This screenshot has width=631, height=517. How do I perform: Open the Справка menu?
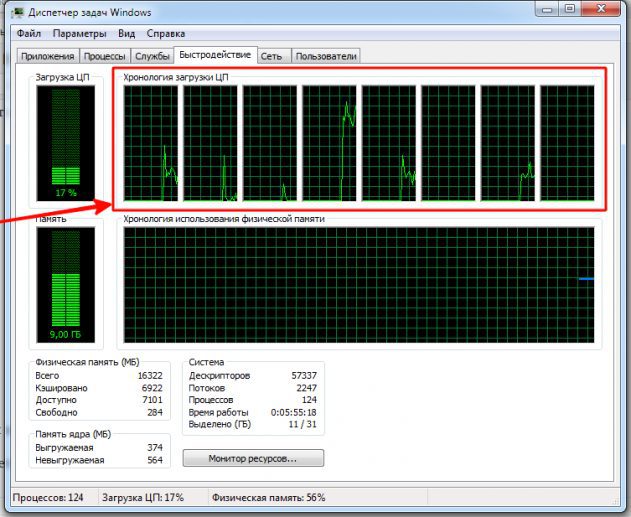click(x=165, y=33)
